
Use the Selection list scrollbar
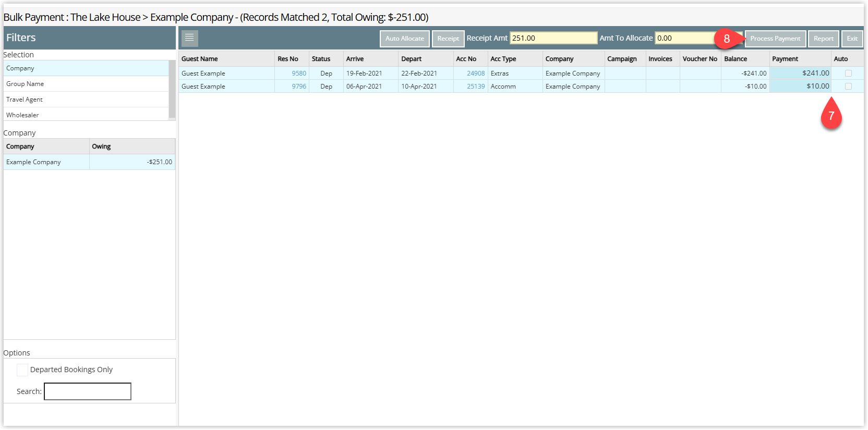(172, 90)
